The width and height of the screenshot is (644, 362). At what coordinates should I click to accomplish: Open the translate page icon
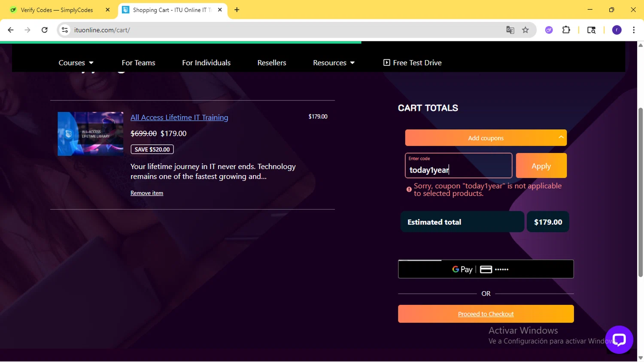pos(510,30)
